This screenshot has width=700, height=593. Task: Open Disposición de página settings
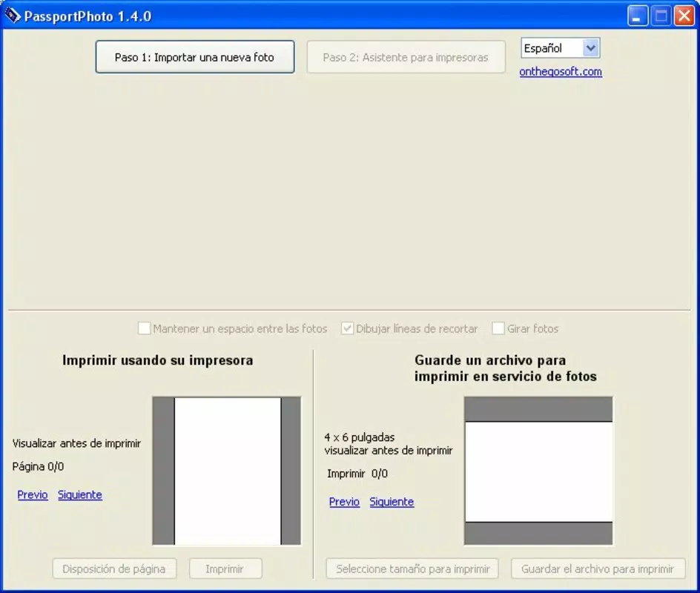click(x=114, y=569)
